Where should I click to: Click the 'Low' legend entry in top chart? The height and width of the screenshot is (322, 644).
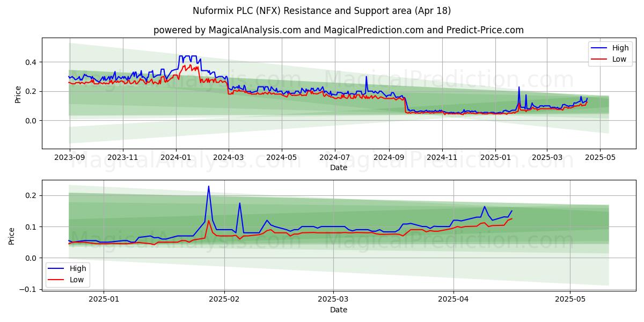pos(619,60)
